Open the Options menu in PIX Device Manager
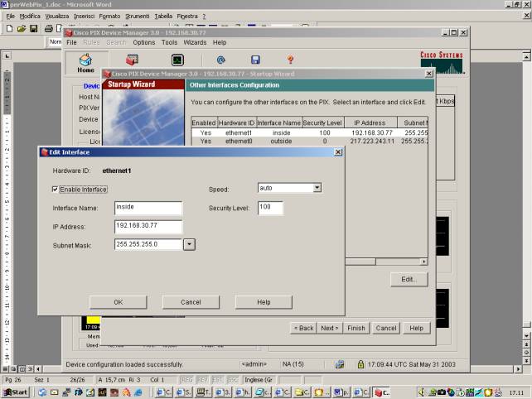This screenshot has width=532, height=399. pyautogui.click(x=144, y=42)
